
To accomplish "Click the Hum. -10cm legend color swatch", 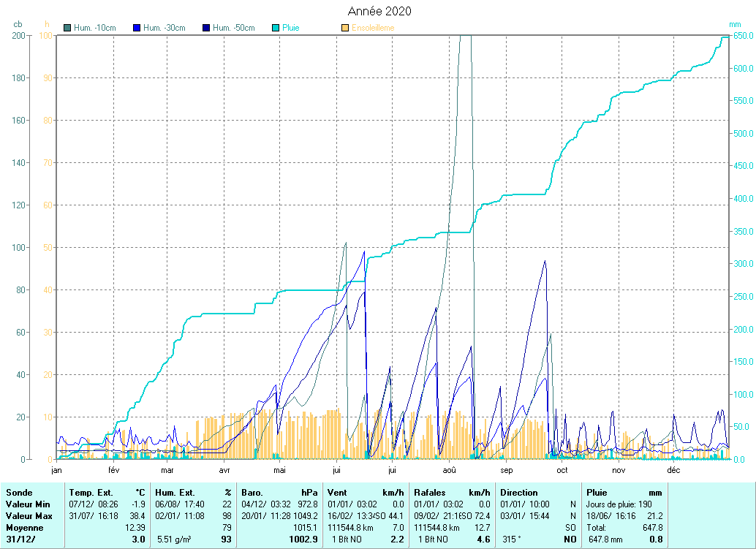I will [x=68, y=28].
